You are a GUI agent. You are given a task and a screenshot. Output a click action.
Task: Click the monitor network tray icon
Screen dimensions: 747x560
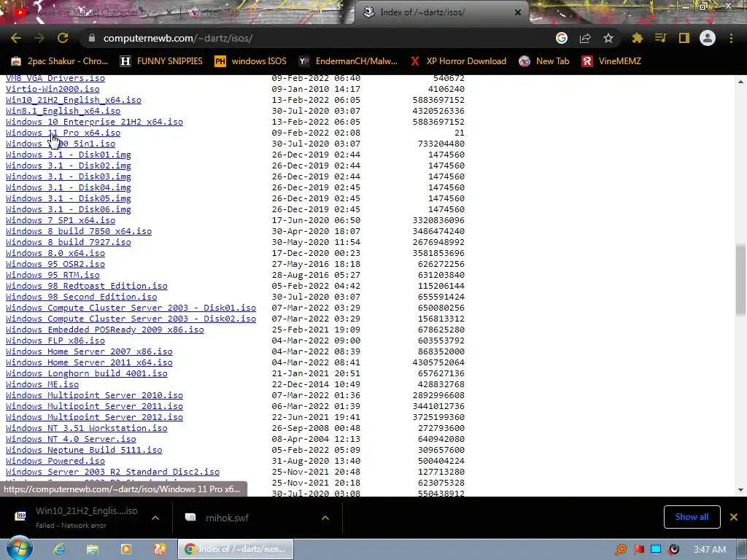[657, 550]
